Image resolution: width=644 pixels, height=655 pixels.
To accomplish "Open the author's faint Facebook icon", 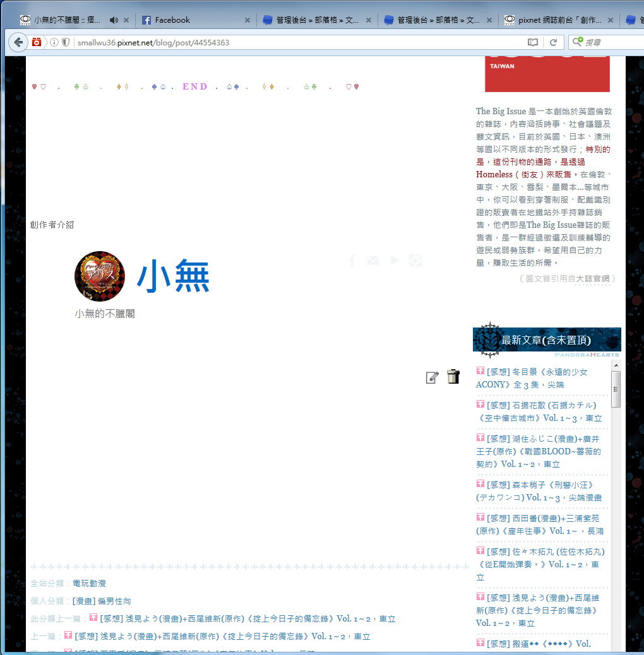I will [x=352, y=261].
